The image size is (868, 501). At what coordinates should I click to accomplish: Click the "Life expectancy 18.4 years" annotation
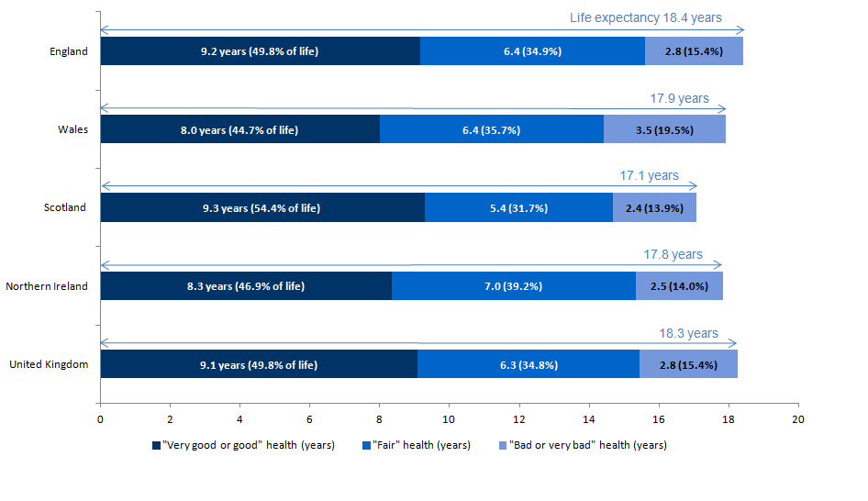coord(645,17)
